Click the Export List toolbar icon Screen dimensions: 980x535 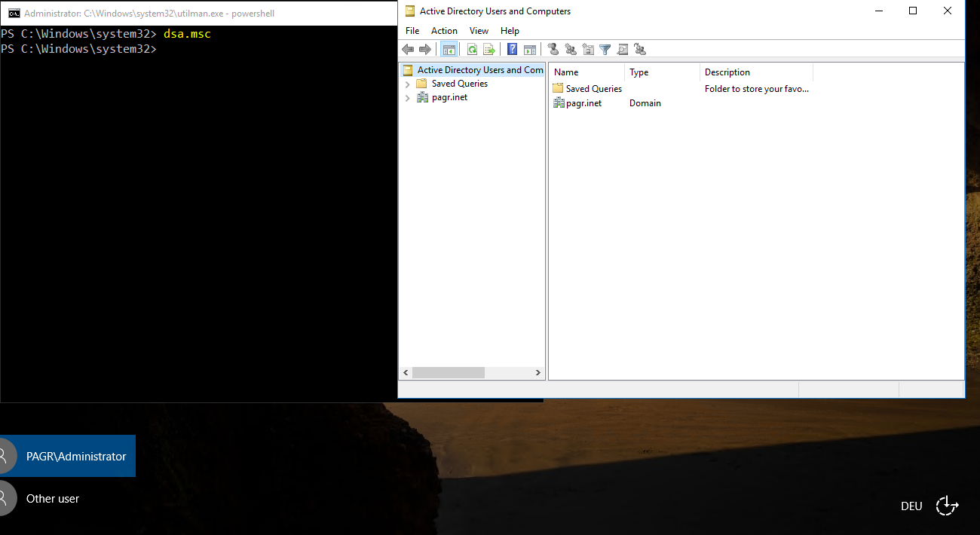coord(489,50)
